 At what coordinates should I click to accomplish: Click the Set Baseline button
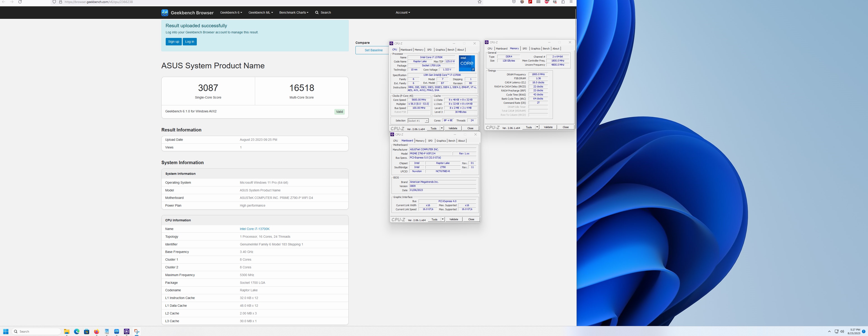[373, 50]
